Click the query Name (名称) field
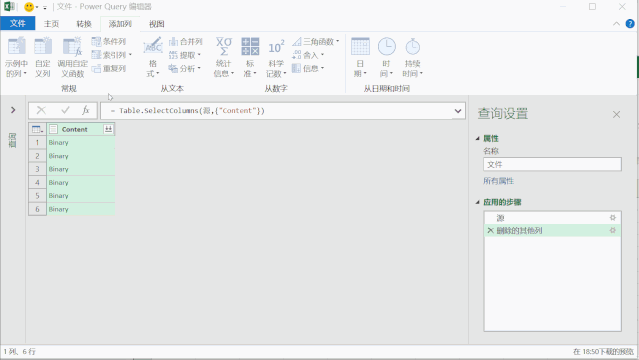 click(x=552, y=164)
